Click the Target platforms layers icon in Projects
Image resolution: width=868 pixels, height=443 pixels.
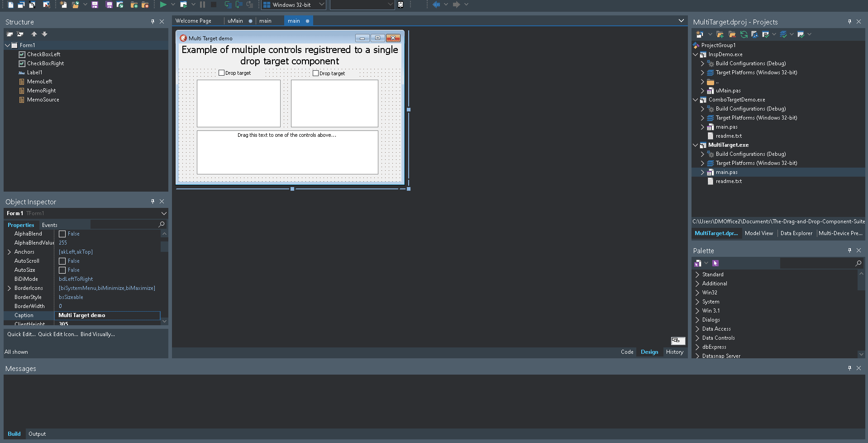[783, 34]
